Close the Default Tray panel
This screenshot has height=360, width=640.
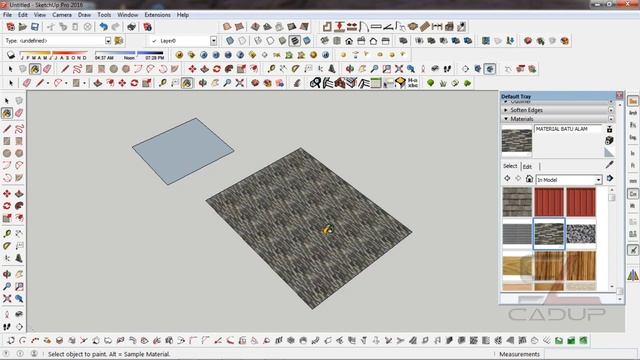pos(619,95)
